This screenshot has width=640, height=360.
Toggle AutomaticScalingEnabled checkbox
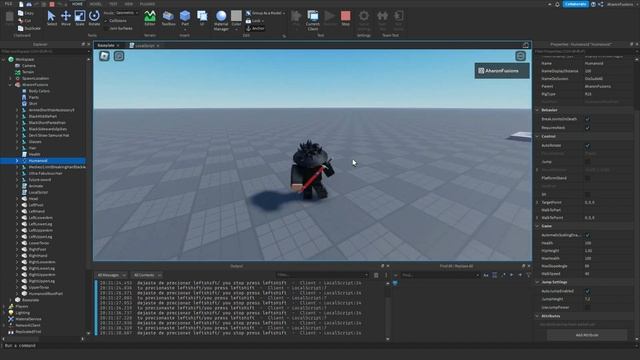coord(587,236)
